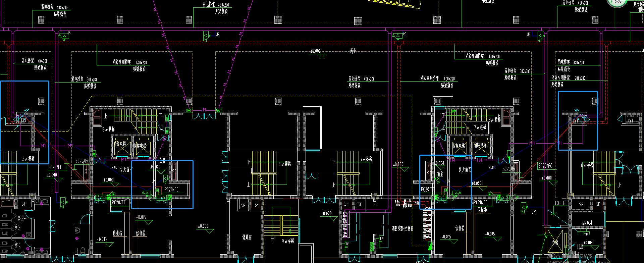Image resolution: width=644 pixels, height=263 pixels.
Task: Pick the 商业 area label
Action: click(353, 51)
